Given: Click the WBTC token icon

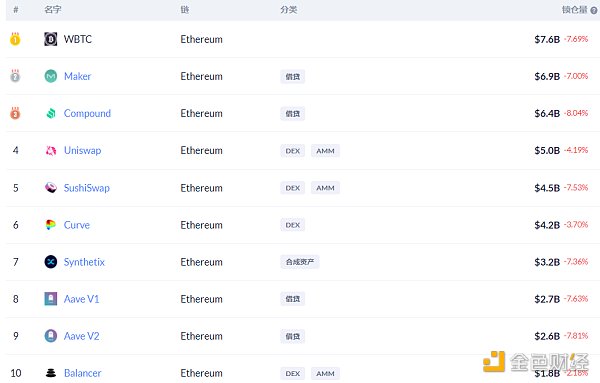Looking at the screenshot, I should [51, 39].
